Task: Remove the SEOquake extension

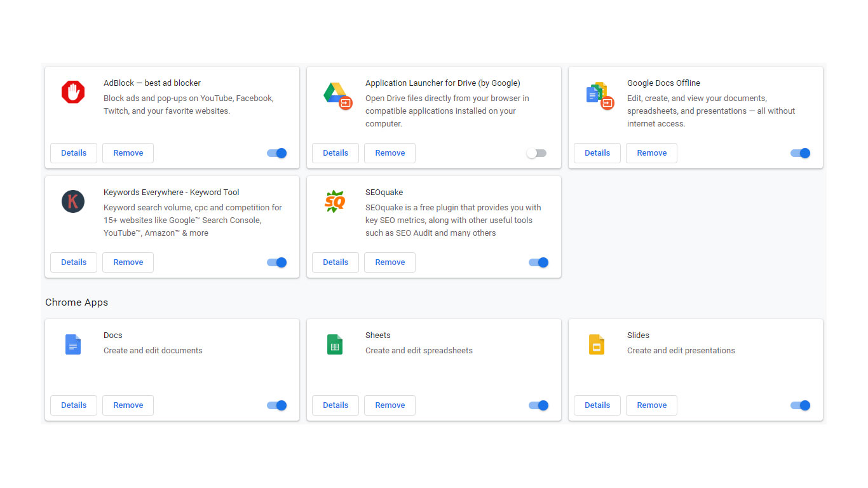Action: [390, 262]
